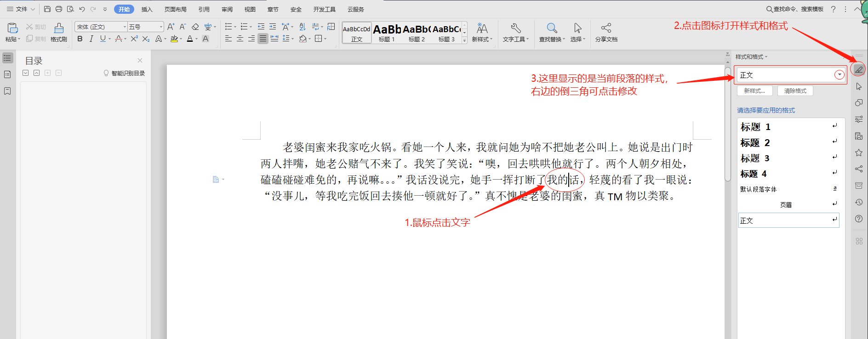
Task: Click the increase indent icon
Action: click(273, 27)
